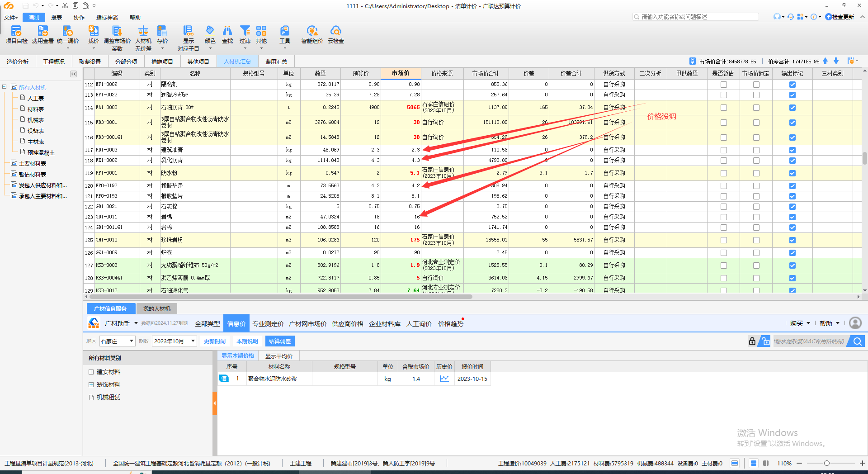
Task: Switch to 分部分项 tab
Action: pos(126,62)
